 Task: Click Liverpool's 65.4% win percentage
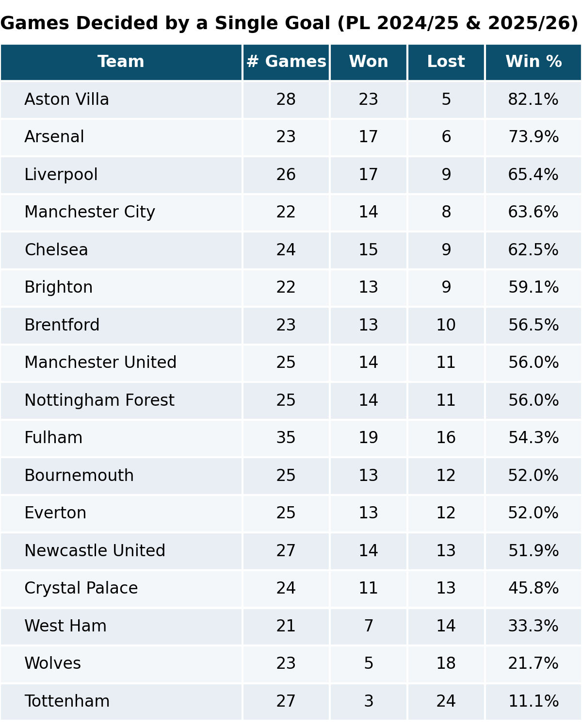point(533,175)
